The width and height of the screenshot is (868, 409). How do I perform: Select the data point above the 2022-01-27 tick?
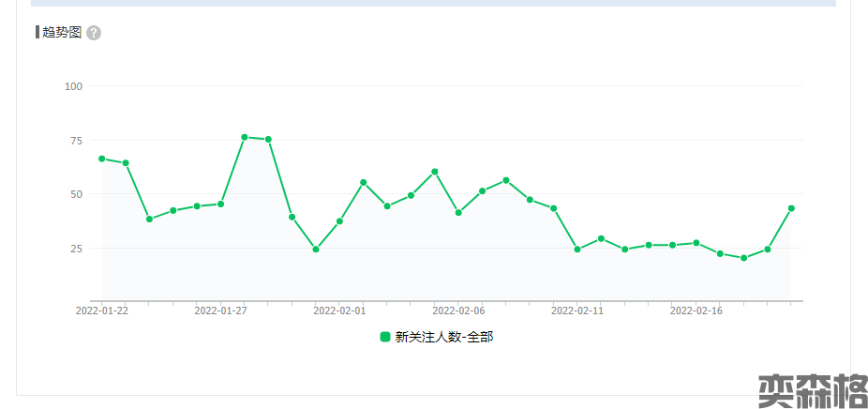point(220,204)
